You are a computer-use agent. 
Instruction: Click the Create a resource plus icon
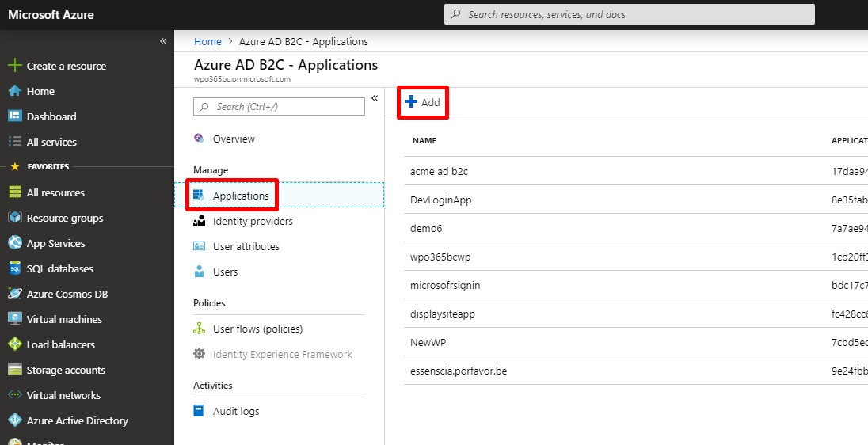click(x=14, y=66)
